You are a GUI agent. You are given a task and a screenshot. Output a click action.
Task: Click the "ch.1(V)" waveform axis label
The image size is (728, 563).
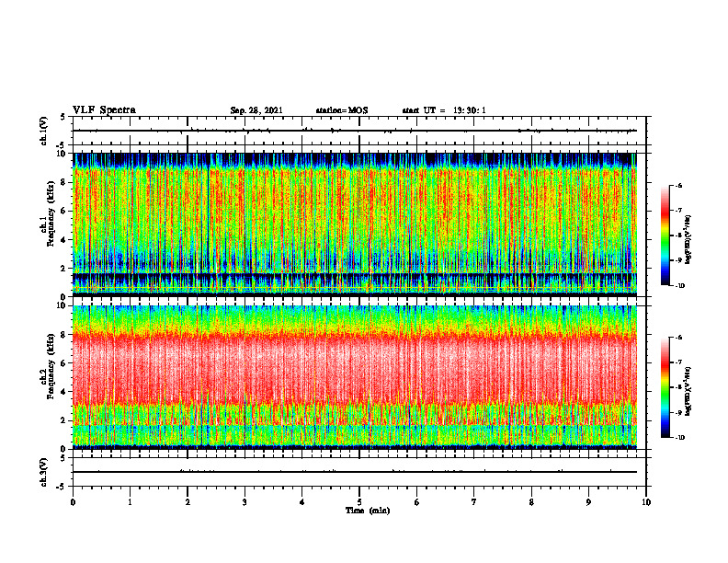click(44, 131)
